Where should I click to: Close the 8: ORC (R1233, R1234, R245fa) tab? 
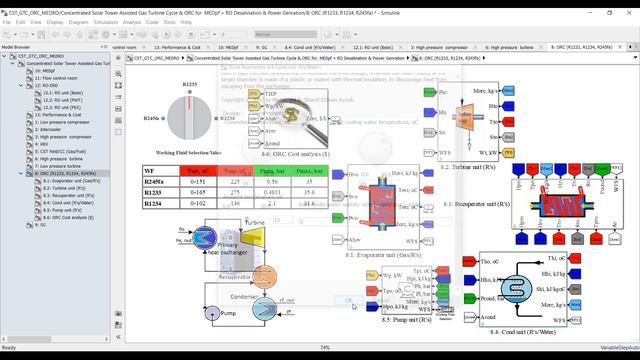620,47
